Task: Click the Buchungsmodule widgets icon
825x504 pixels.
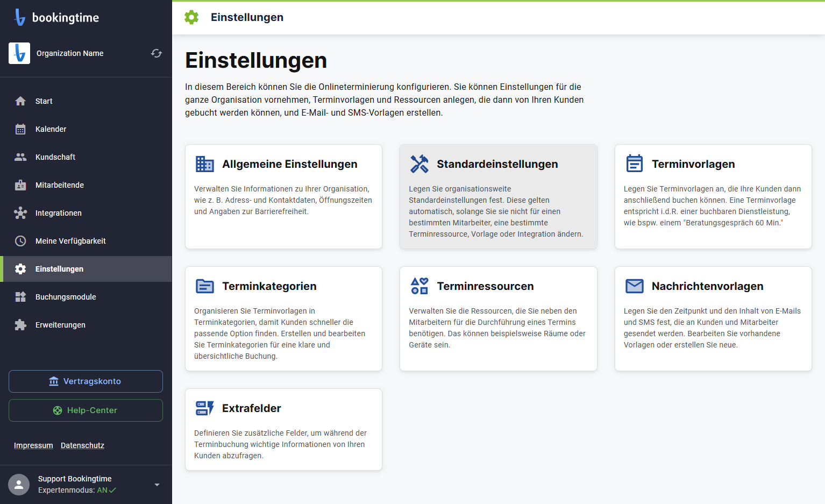Action: (20, 297)
